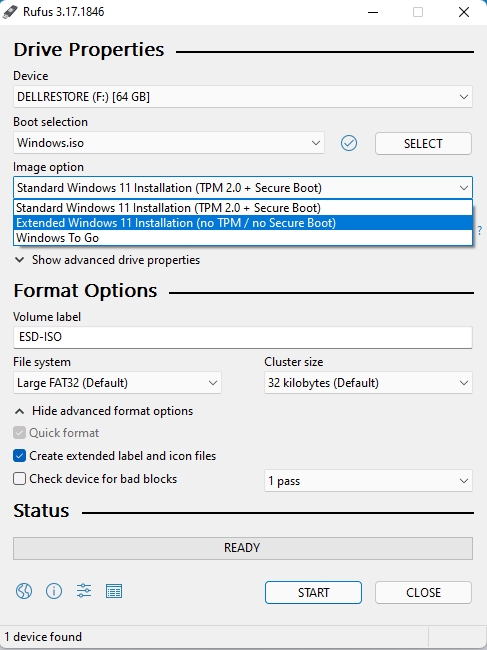Viewport: 487px width, 650px height.
Task: Open application settings sliders icon
Action: [84, 591]
